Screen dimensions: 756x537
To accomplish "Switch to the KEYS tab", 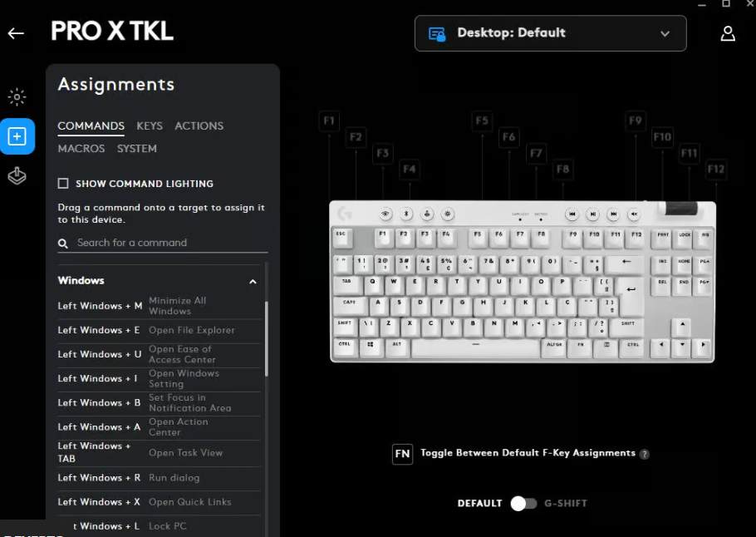I will click(150, 126).
